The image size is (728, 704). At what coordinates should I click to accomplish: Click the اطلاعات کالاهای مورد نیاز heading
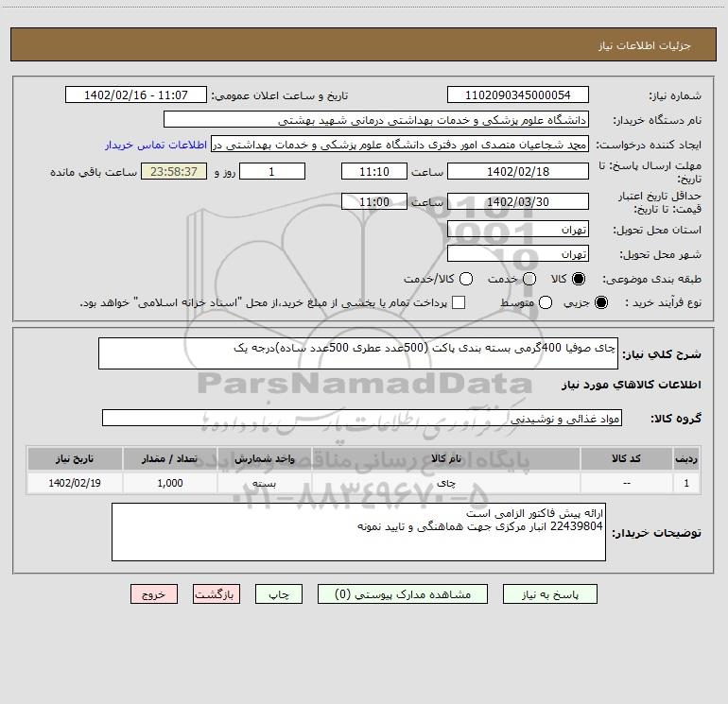[x=632, y=385]
